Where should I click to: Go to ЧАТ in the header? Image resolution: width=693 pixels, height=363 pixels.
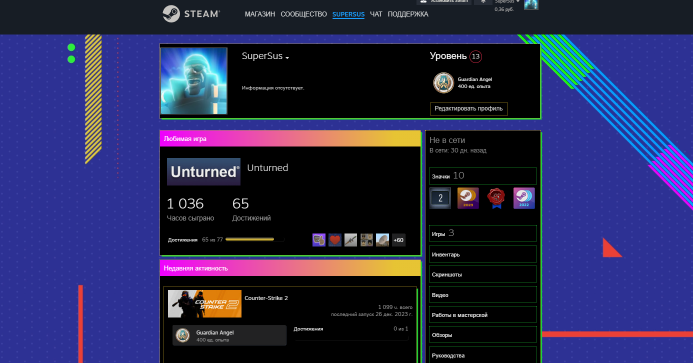(x=376, y=14)
